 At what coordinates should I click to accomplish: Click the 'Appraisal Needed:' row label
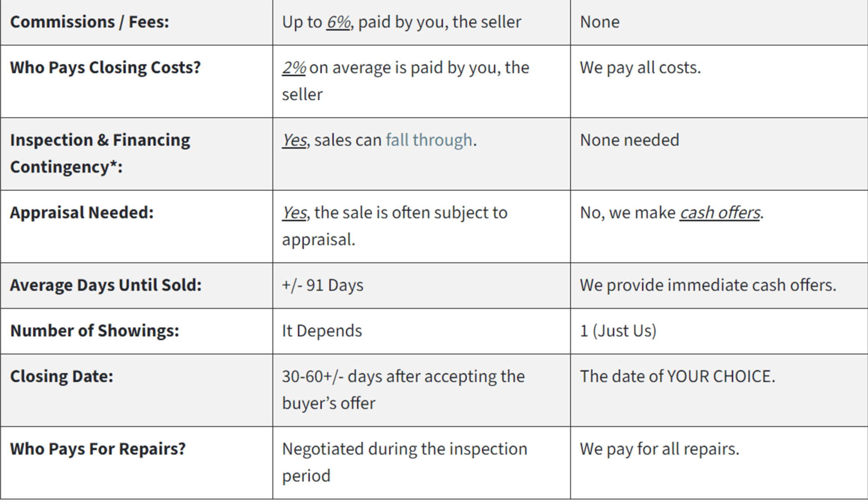[x=82, y=212]
